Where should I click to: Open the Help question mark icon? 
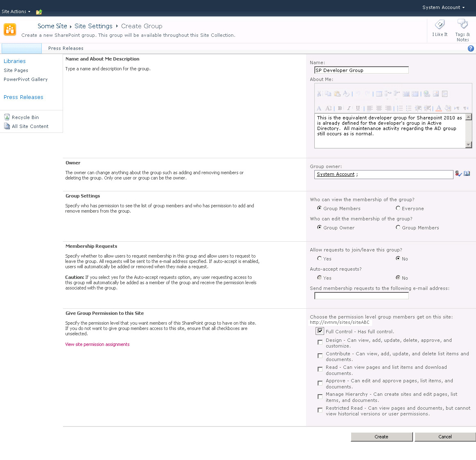[x=471, y=49]
